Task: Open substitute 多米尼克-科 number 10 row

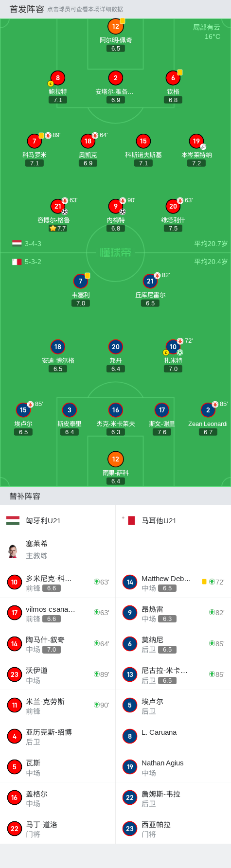Action: (57, 583)
